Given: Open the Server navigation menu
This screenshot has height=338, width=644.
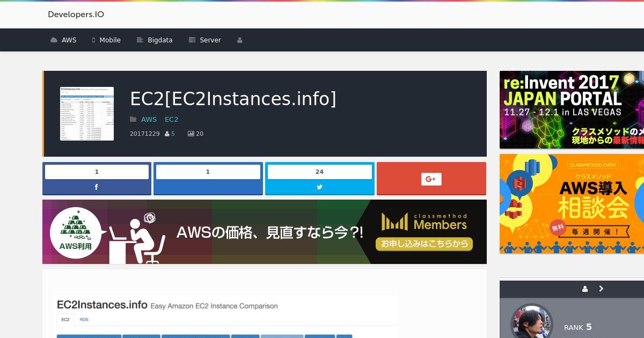Looking at the screenshot, I should click(x=204, y=40).
